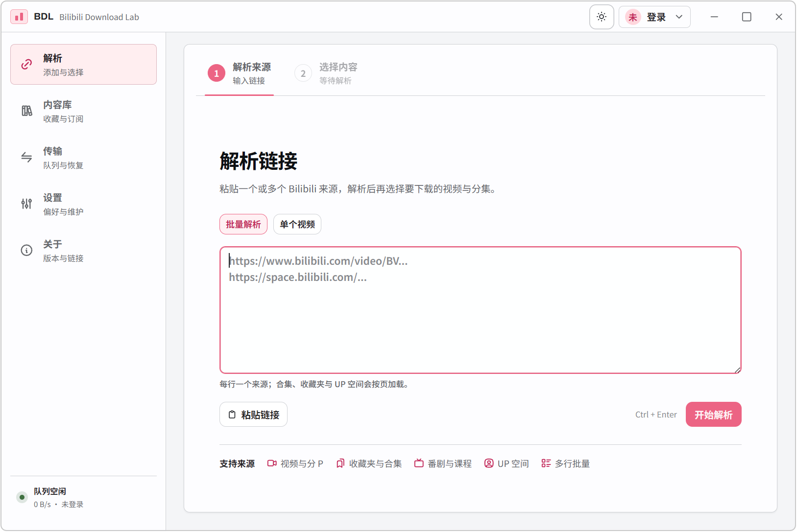Click the 未登录 status text

click(72, 504)
